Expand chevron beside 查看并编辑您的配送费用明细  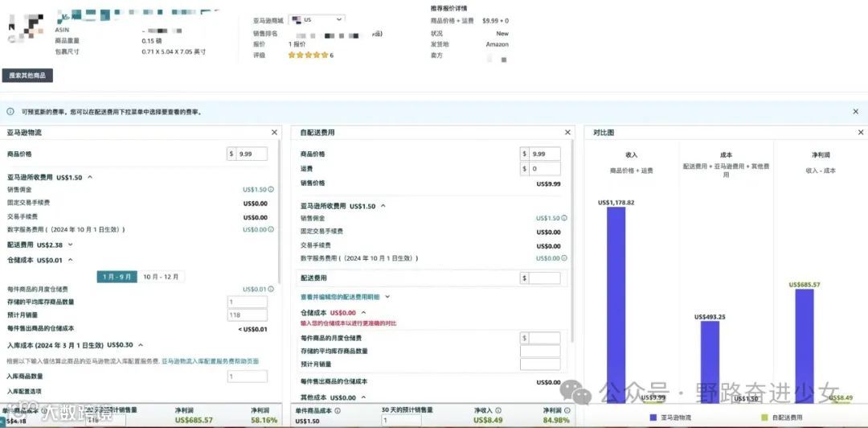387,297
